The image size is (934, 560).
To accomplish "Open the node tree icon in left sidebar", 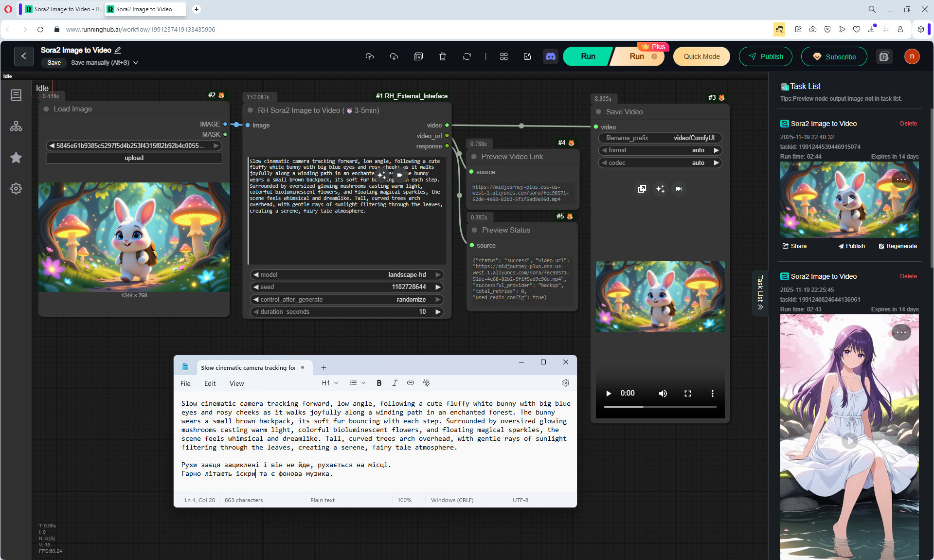I will click(x=16, y=126).
